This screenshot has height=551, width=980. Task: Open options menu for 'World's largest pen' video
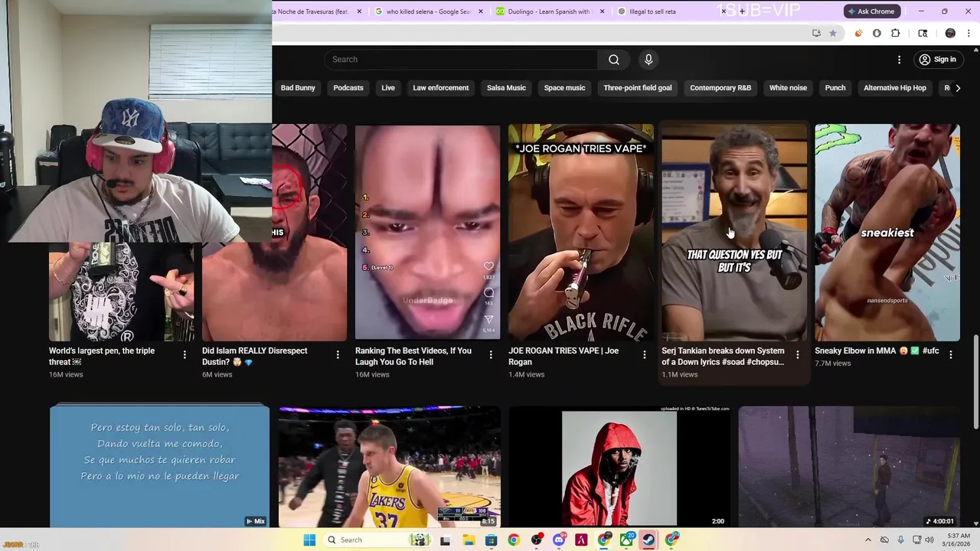tap(185, 354)
